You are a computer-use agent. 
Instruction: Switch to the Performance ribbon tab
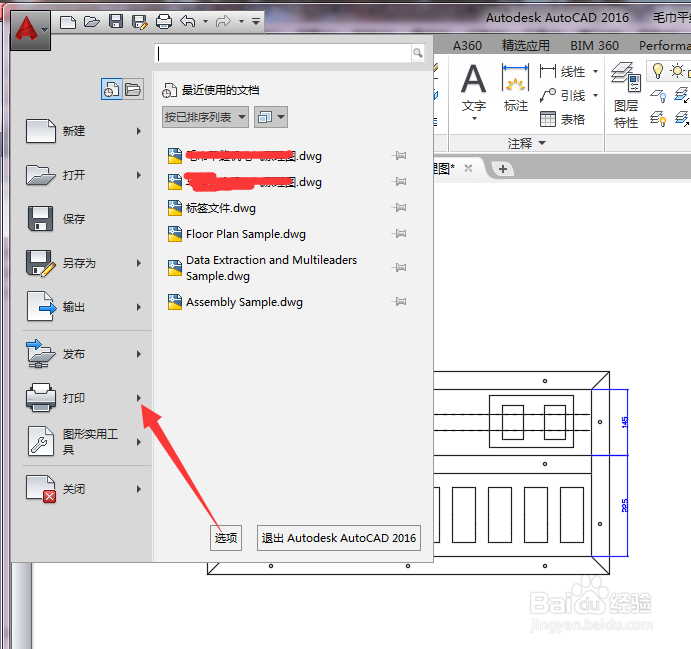664,45
